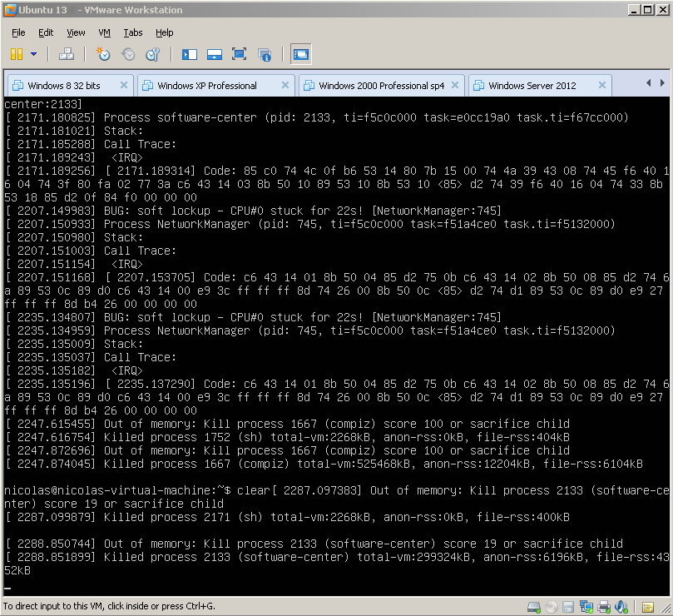673x616 pixels.
Task: Click the window resize grip corner
Action: [x=666, y=609]
